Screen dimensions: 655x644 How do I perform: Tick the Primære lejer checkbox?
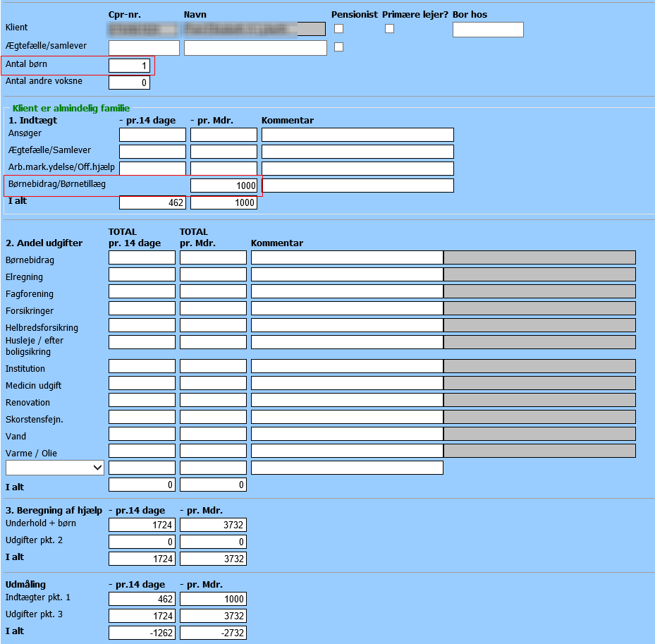(x=389, y=28)
